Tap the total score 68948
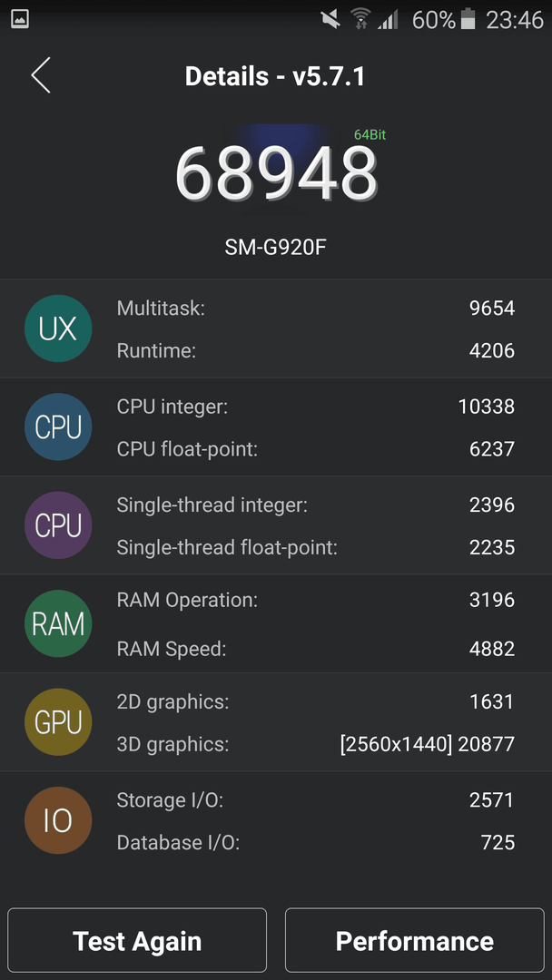Image resolution: width=552 pixels, height=980 pixels. pyautogui.click(x=276, y=173)
